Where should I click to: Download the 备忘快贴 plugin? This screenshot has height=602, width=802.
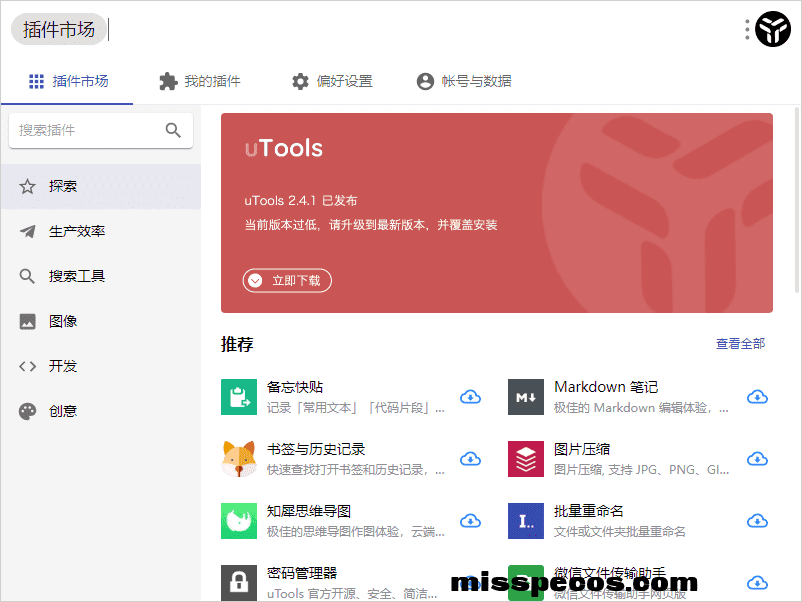(470, 397)
